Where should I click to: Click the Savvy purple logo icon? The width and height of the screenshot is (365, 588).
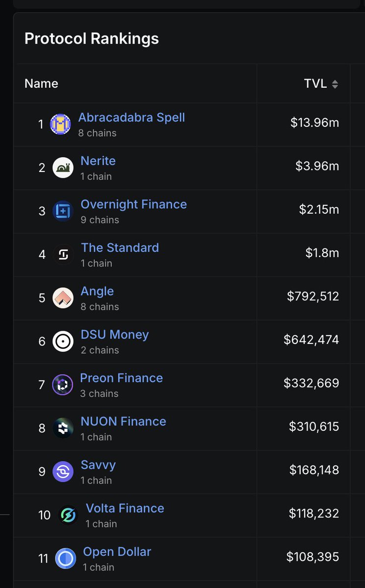[63, 472]
